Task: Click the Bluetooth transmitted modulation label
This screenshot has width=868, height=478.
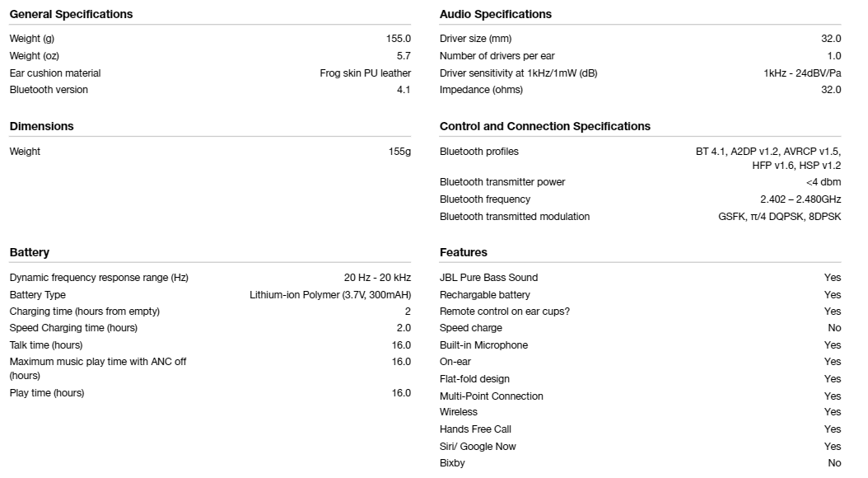Action: 514,217
